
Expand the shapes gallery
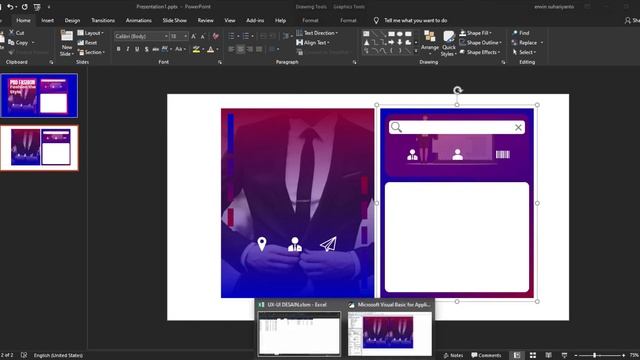pos(416,51)
